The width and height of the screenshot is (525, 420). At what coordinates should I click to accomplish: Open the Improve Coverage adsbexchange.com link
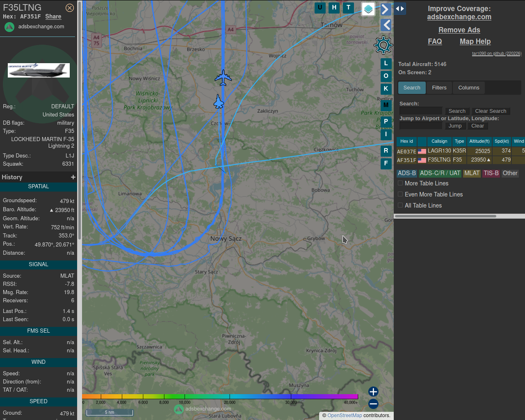coord(459,17)
